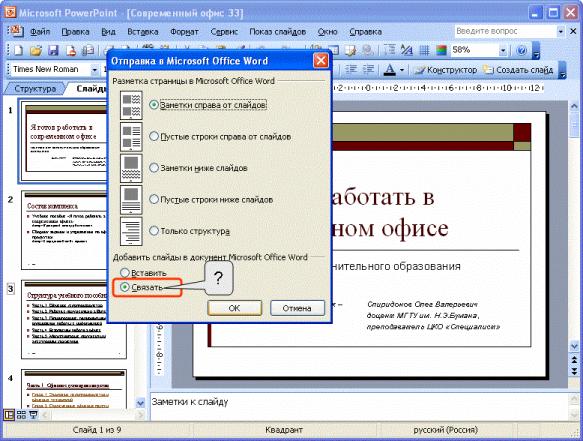Screen dimensions: 583x441
Task: Jump to next slide with double-down arrow
Action: click(x=574, y=371)
